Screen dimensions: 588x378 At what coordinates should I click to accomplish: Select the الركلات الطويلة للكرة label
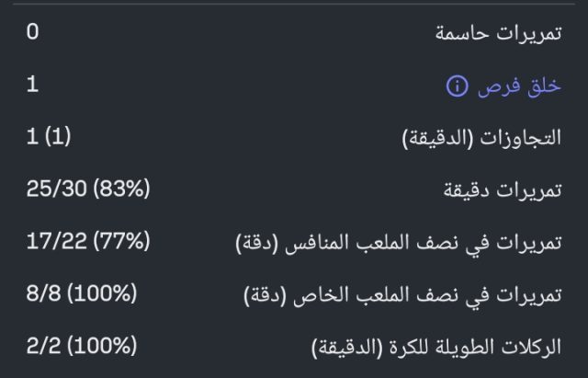[x=436, y=349]
